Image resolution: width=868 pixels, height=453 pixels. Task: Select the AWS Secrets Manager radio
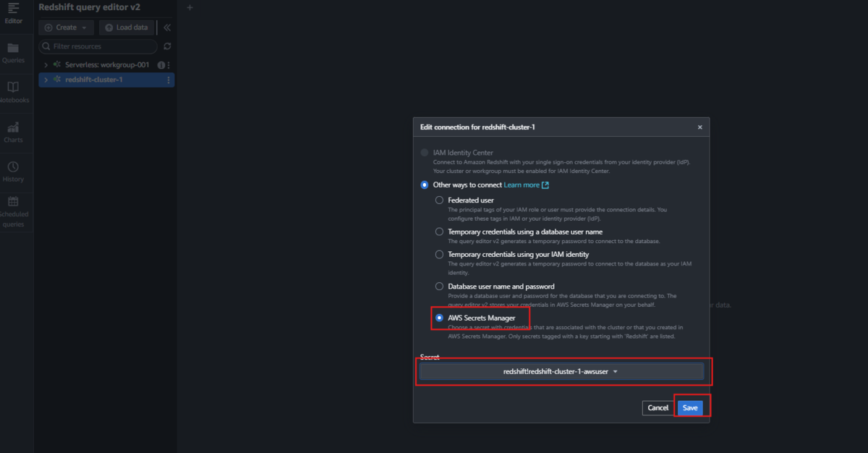(x=439, y=318)
